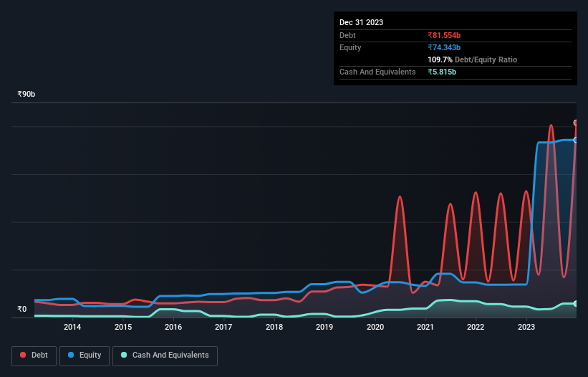Click the blue Equity endpoint marker
Viewport: 588px width, 377px height.
click(x=576, y=140)
